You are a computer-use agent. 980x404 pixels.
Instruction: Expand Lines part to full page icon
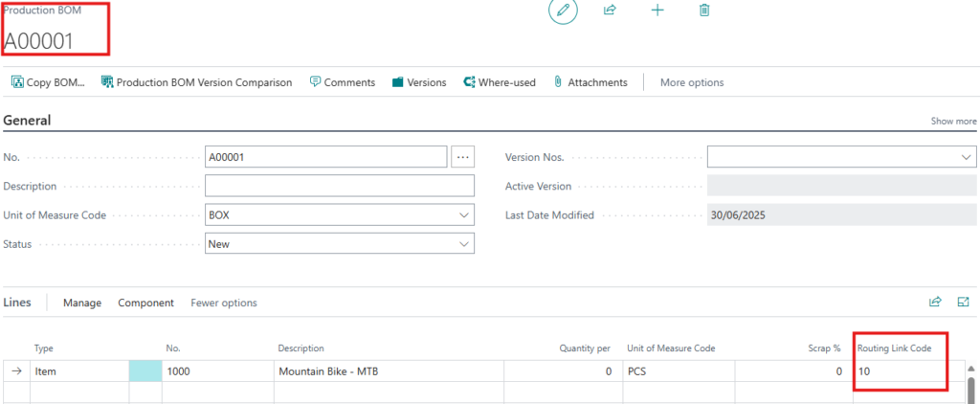[x=963, y=303]
